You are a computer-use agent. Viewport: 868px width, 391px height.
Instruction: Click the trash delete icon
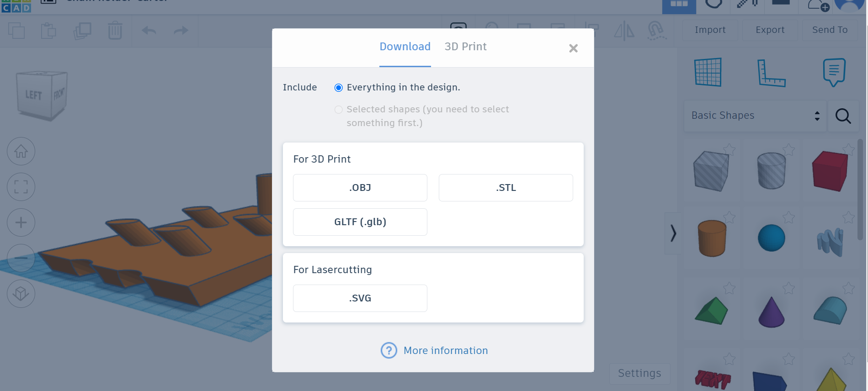click(115, 31)
